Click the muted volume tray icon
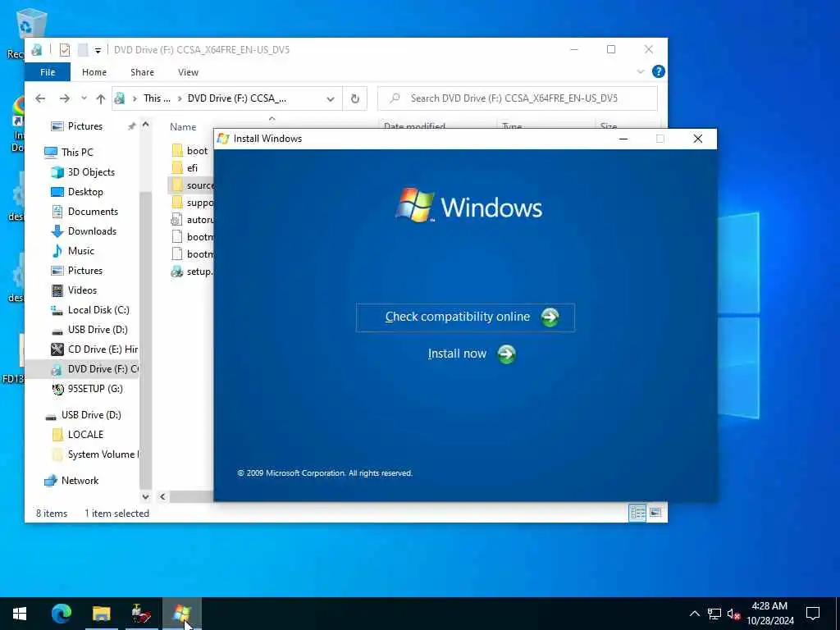The image size is (840, 630). 733,614
